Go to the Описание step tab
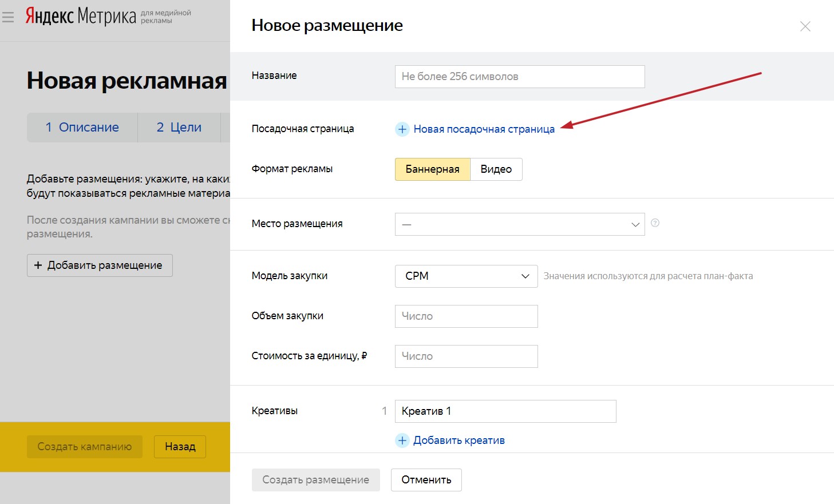This screenshot has height=504, width=834. pos(82,128)
